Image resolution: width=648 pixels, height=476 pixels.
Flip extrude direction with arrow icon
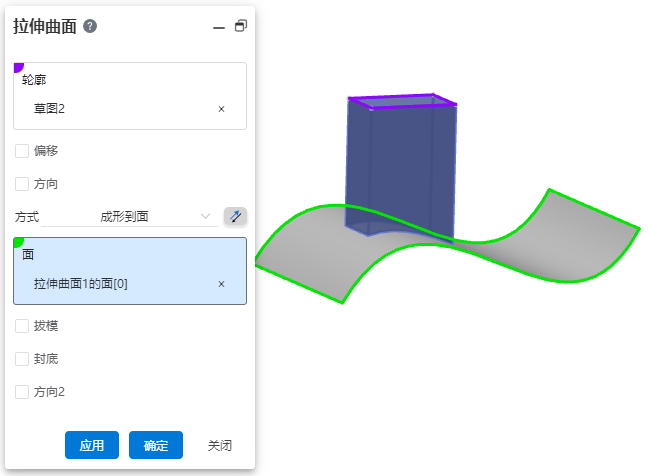236,216
